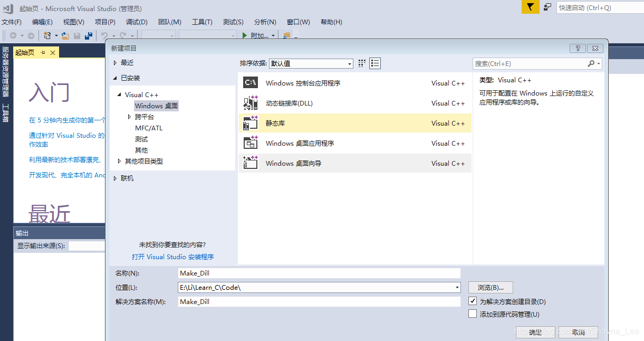Expand the other project types node
The image size is (644, 341).
120,161
